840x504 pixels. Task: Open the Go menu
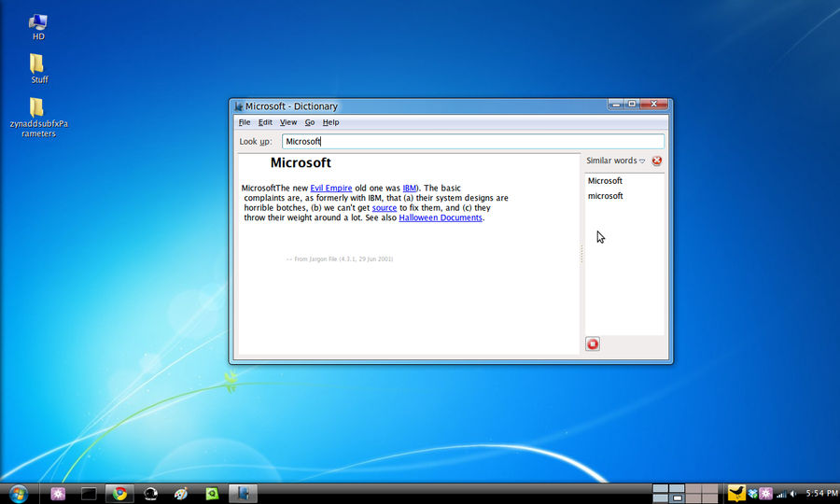tap(310, 122)
